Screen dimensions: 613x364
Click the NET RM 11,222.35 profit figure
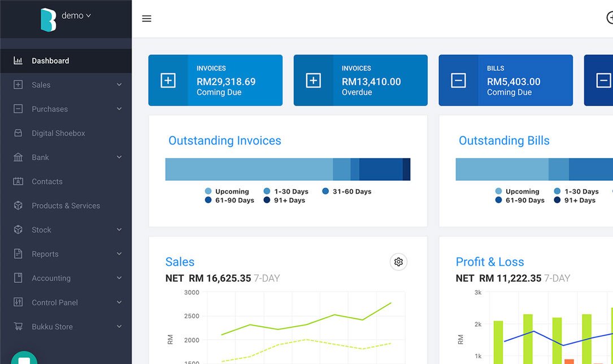498,278
